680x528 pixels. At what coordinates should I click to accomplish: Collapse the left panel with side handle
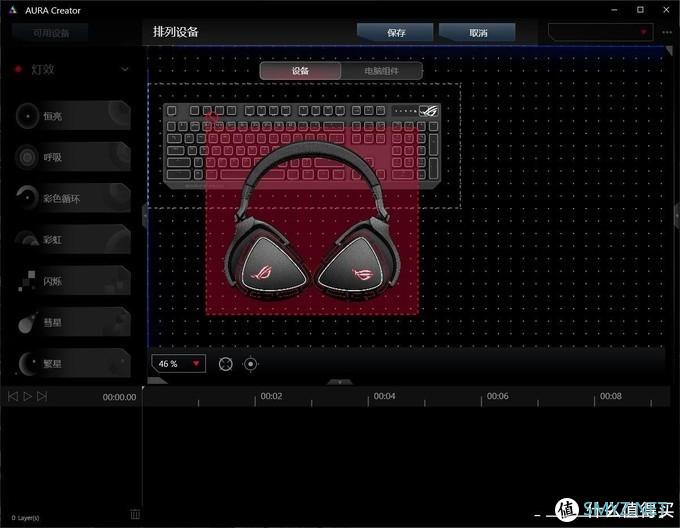point(145,215)
